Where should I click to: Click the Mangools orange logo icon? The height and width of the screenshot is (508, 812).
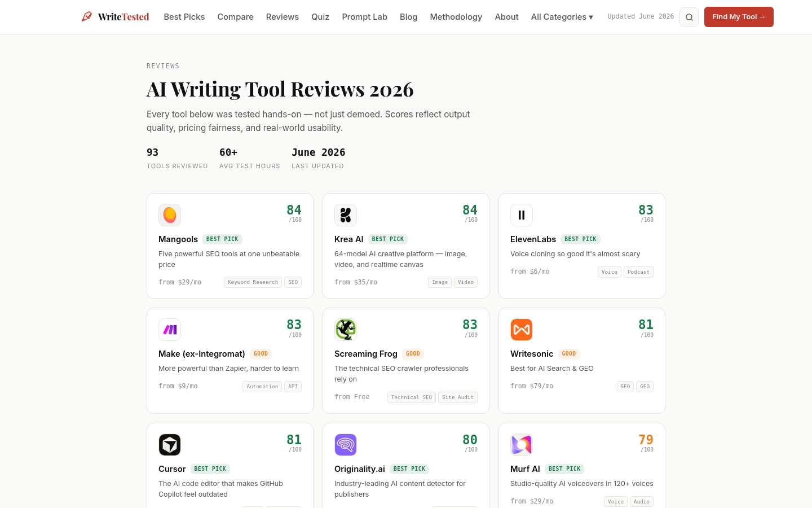(170, 215)
